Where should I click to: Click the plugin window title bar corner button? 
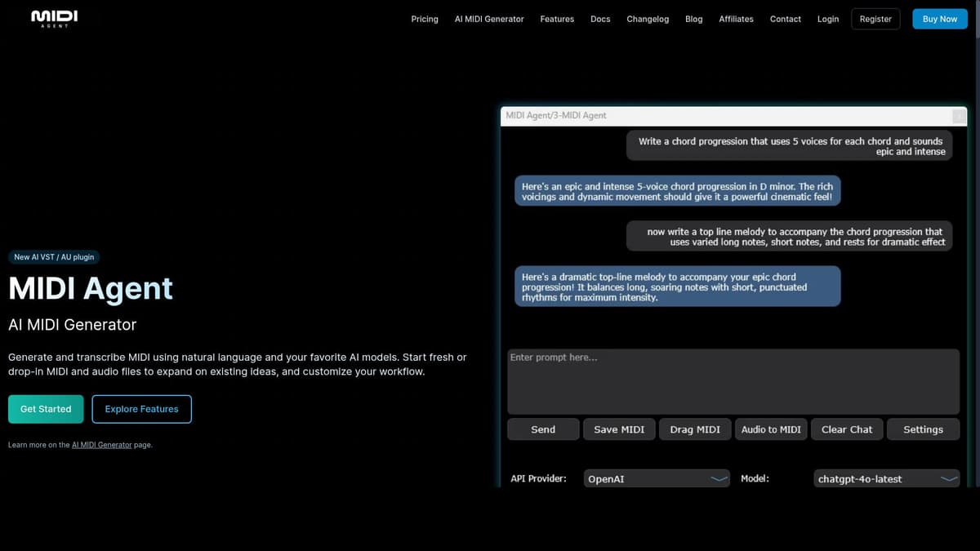(x=959, y=116)
